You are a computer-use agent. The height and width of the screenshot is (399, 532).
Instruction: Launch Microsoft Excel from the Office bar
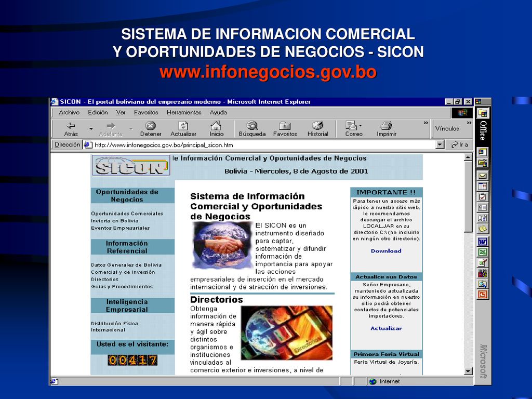483,252
